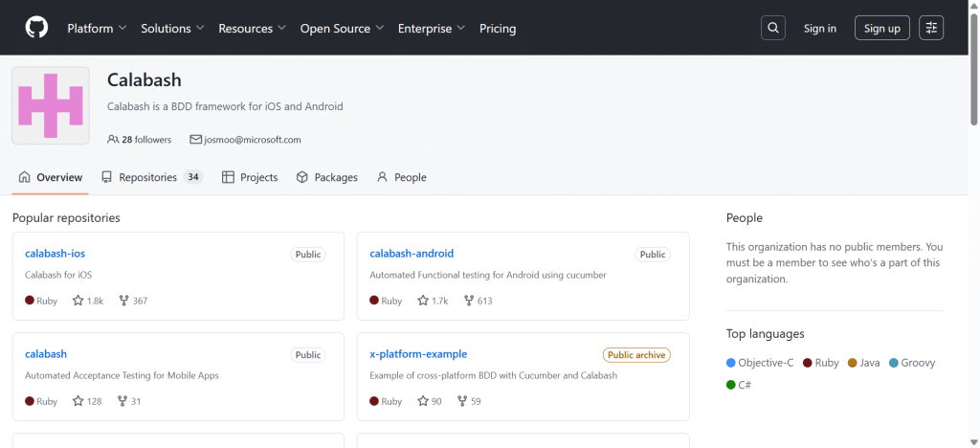Click star icon on x-platform-example card
This screenshot has height=448, width=980.
point(423,401)
